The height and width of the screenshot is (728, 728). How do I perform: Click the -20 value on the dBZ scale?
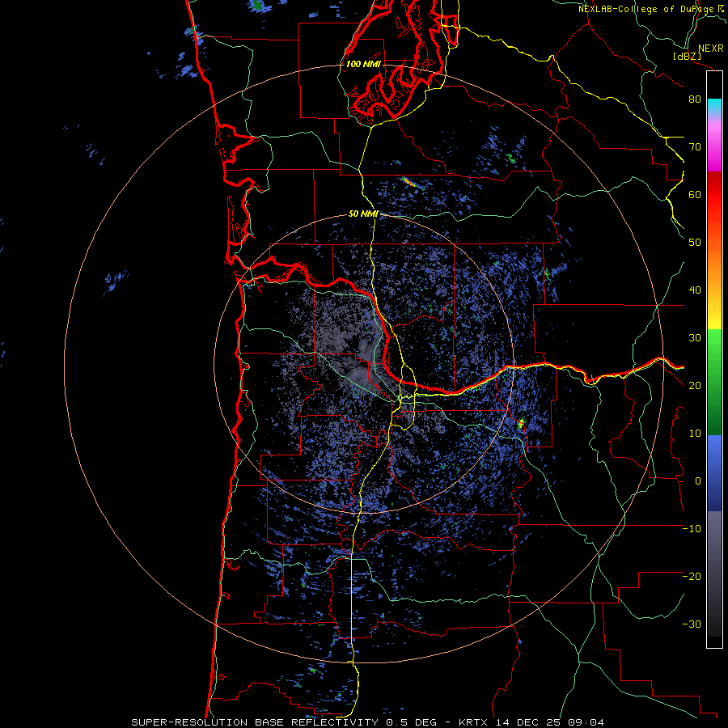tap(692, 577)
